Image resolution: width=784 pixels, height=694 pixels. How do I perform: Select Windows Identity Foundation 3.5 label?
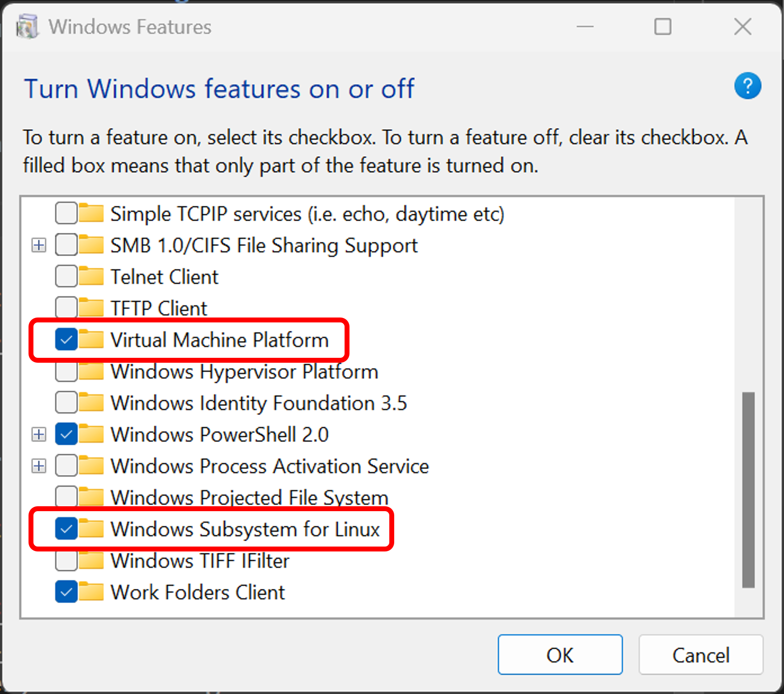coord(259,403)
